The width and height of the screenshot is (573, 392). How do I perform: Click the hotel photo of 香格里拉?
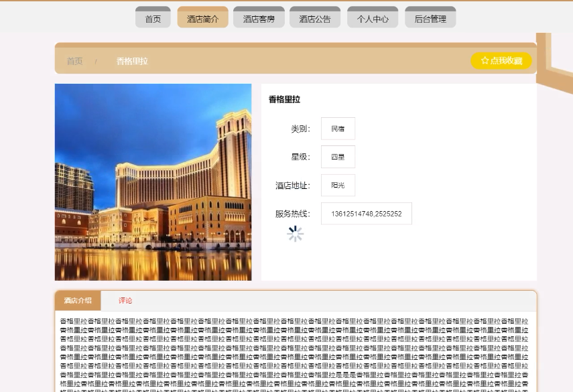(x=153, y=182)
